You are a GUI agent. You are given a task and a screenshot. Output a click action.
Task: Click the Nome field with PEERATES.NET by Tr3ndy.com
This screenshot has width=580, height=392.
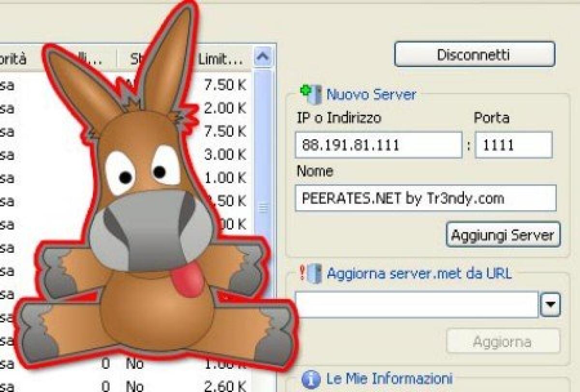[x=425, y=198]
